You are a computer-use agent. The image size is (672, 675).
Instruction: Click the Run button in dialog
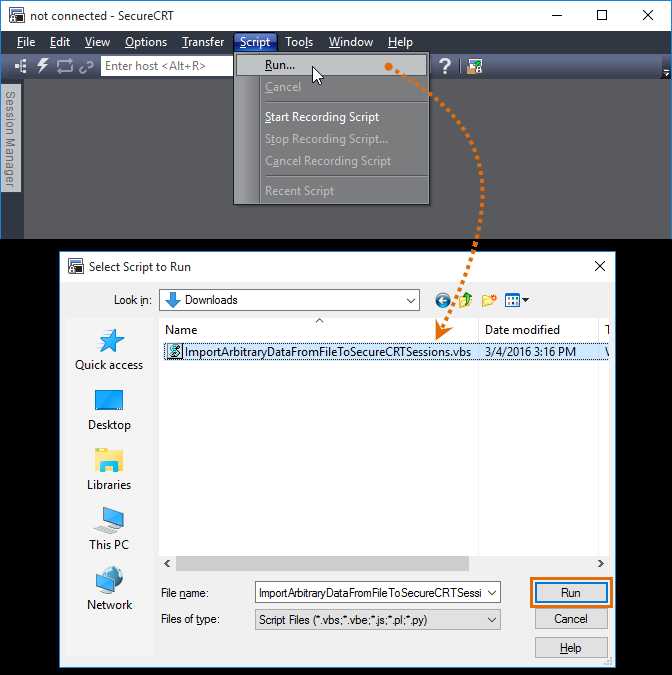coord(571,593)
